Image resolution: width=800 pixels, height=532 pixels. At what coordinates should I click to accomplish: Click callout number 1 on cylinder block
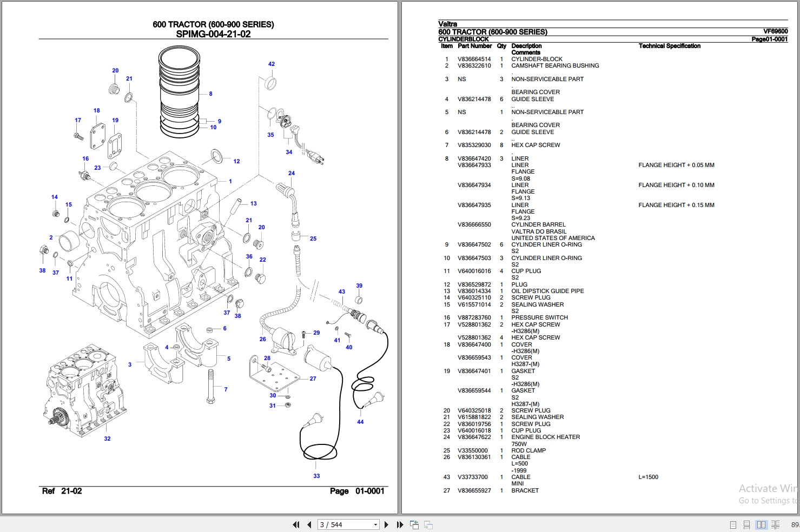pyautogui.click(x=230, y=181)
